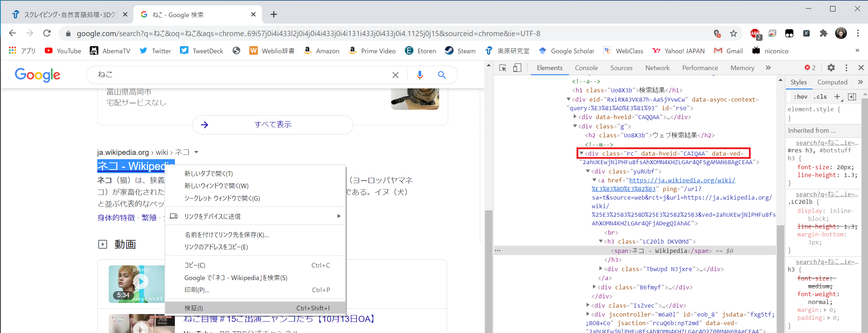The height and width of the screenshot is (333, 868).
Task: Toggle the .cls class editor
Action: coord(820,97)
